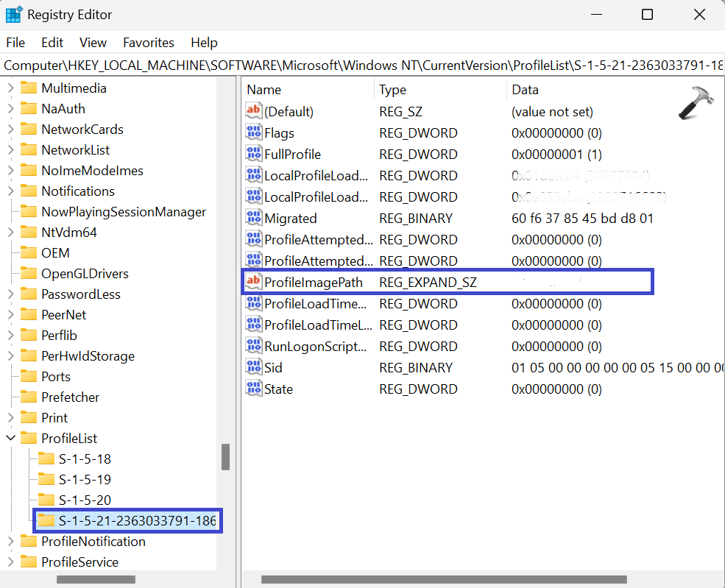The image size is (725, 588).
Task: Collapse the ProfileList key
Action: (11, 438)
